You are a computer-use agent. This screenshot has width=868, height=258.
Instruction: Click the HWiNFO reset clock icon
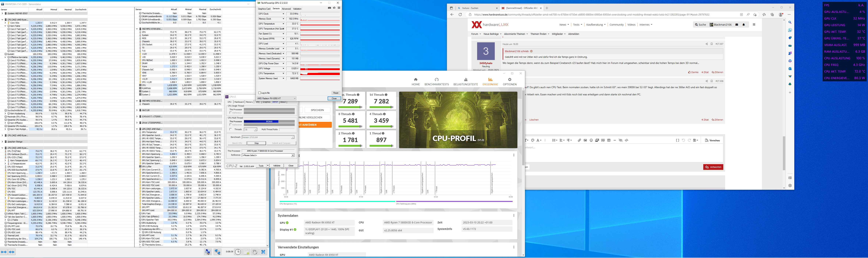(238, 252)
